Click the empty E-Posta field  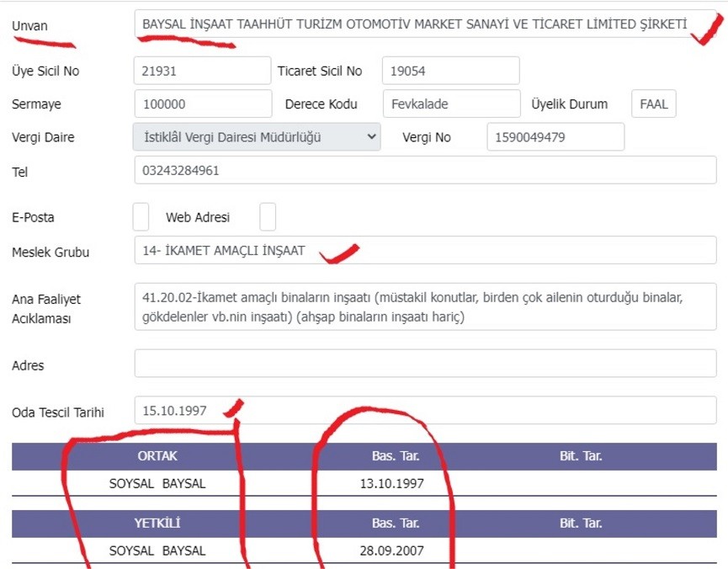[x=141, y=216]
